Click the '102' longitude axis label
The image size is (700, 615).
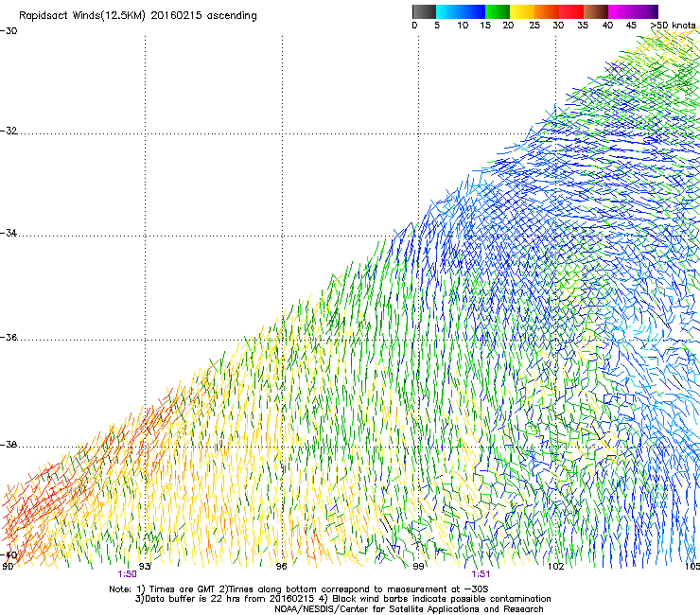coord(556,567)
